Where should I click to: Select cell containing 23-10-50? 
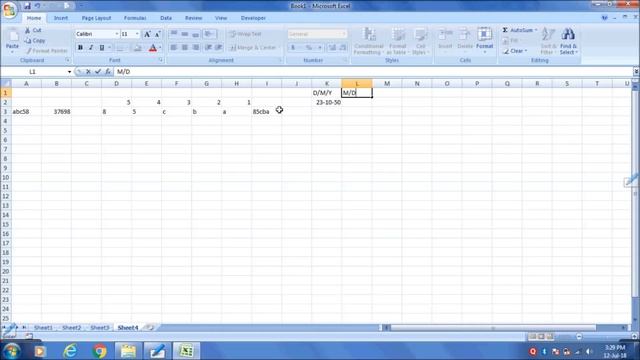(x=327, y=102)
